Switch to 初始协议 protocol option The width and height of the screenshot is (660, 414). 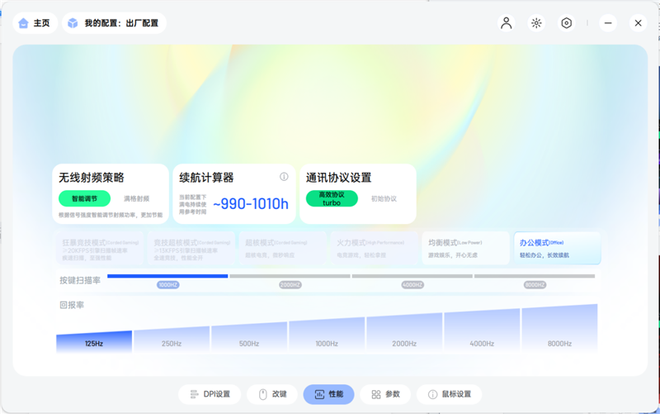tap(384, 199)
